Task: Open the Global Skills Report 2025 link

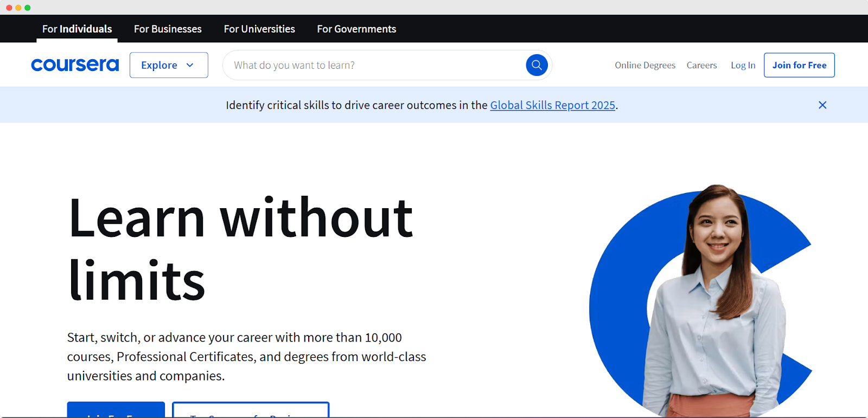Action: 552,105
